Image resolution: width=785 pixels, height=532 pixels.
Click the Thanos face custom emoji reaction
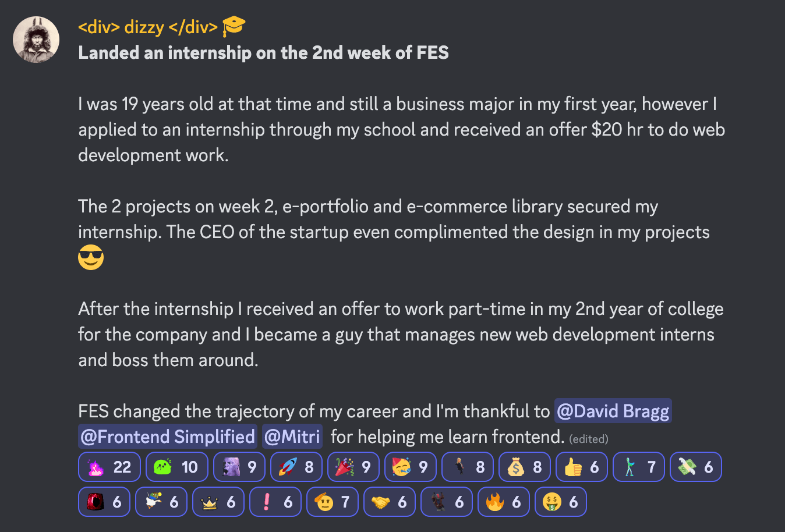[x=239, y=467]
